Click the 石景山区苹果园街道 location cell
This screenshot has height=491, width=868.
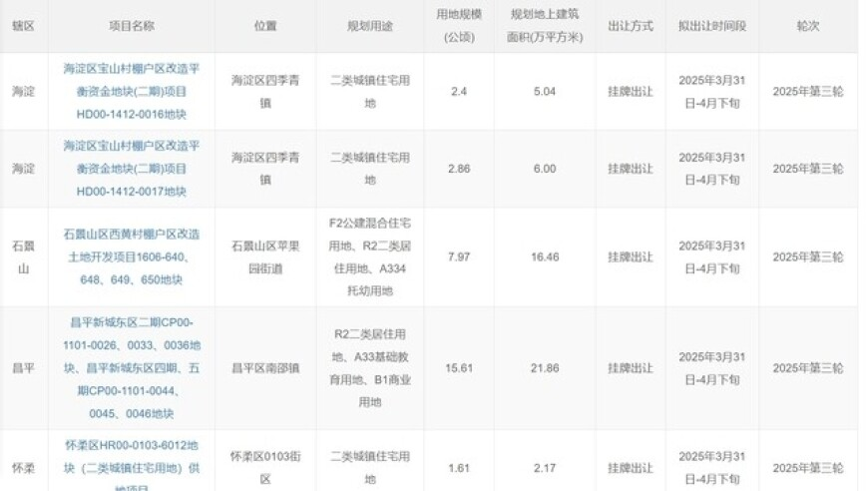[265, 256]
